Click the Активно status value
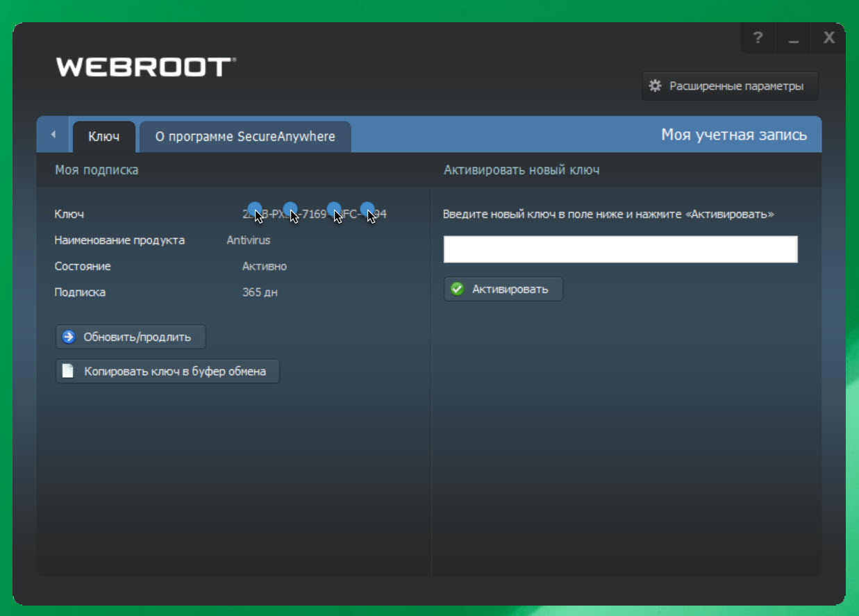 [264, 267]
